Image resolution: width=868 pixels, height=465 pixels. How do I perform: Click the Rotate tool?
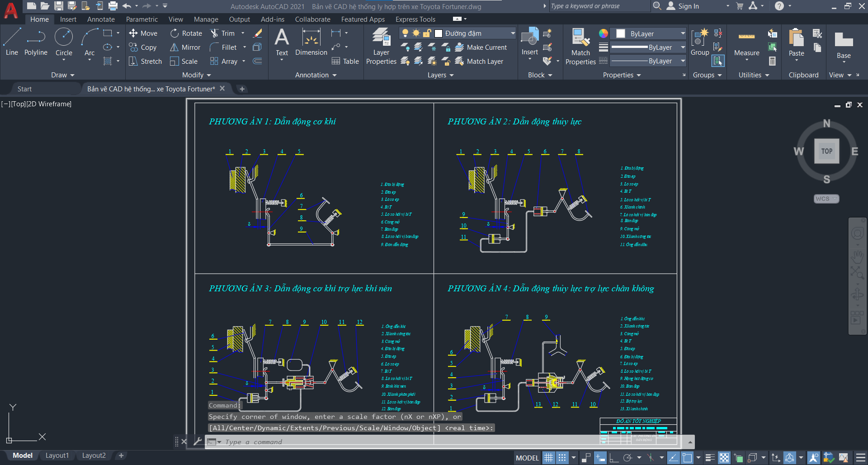[x=186, y=33]
